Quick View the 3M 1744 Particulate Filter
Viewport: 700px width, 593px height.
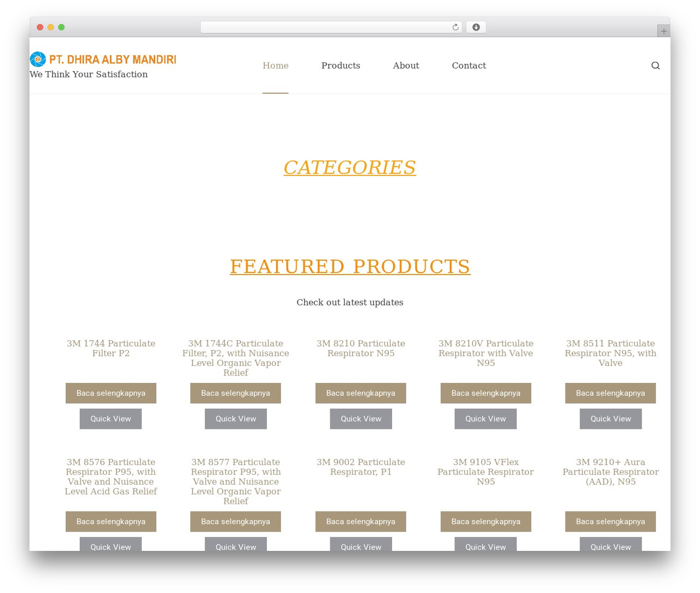click(111, 419)
